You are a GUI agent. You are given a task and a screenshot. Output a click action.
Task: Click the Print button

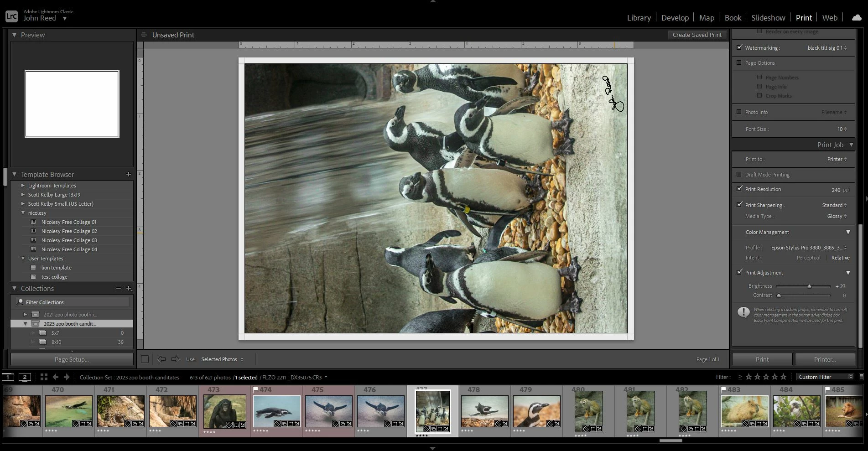pyautogui.click(x=762, y=359)
